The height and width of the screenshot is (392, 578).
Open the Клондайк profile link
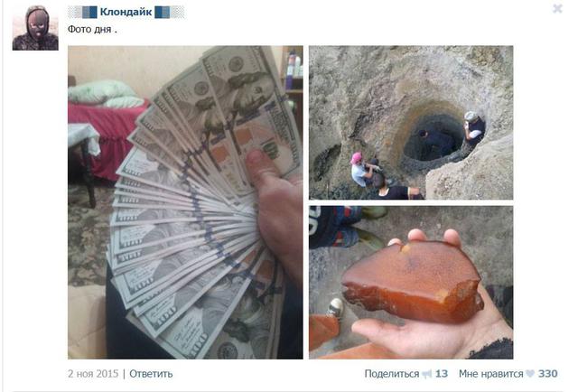[x=126, y=12]
